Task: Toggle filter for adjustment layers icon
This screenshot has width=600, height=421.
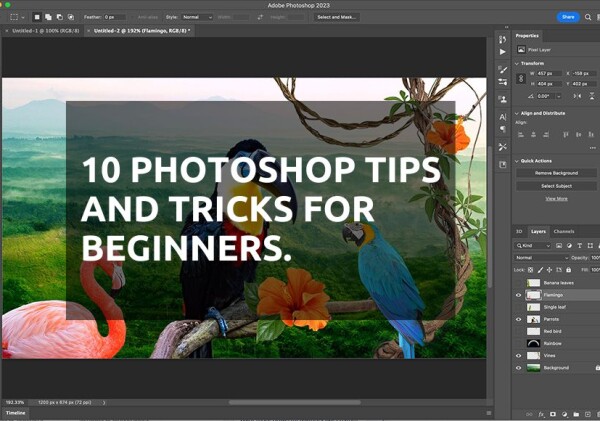Action: pyautogui.click(x=569, y=246)
